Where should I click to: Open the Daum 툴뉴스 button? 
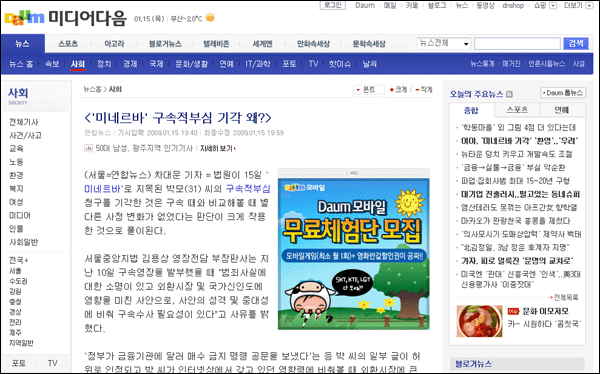563,93
